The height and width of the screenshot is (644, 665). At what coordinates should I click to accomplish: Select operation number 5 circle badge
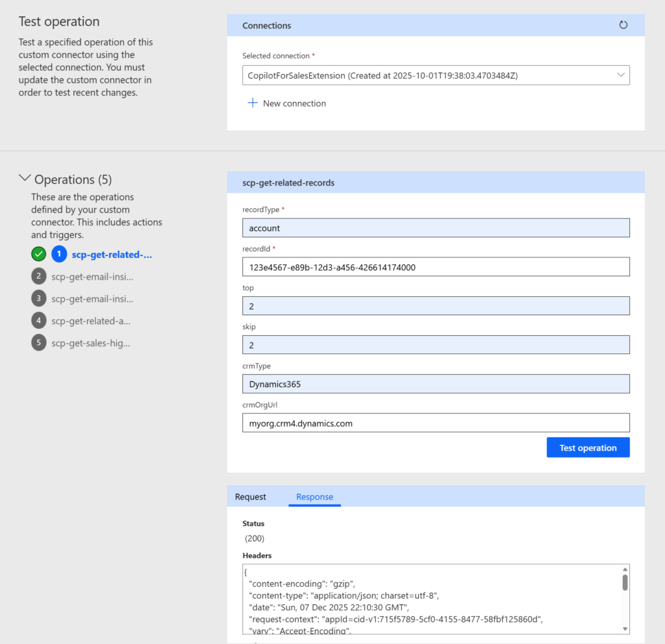coord(39,342)
